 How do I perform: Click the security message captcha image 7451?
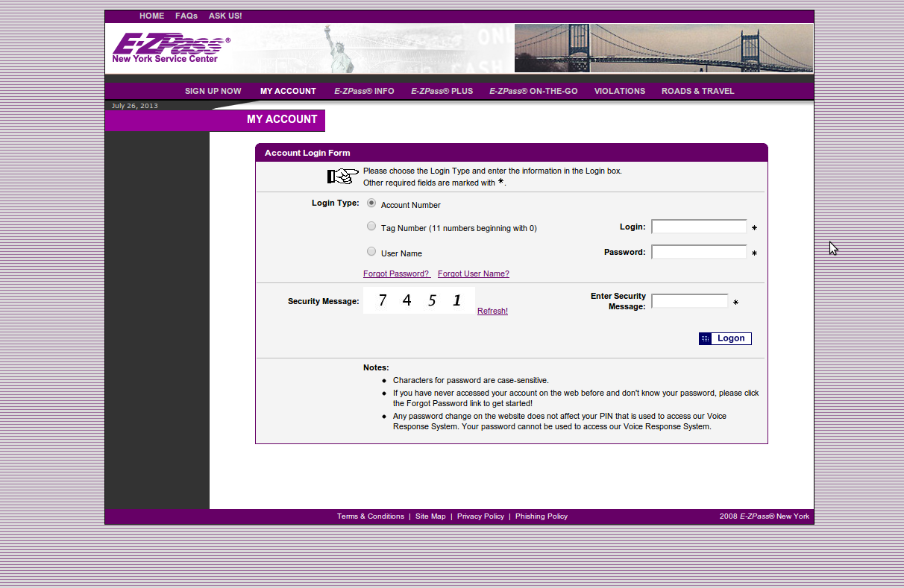[x=419, y=300]
